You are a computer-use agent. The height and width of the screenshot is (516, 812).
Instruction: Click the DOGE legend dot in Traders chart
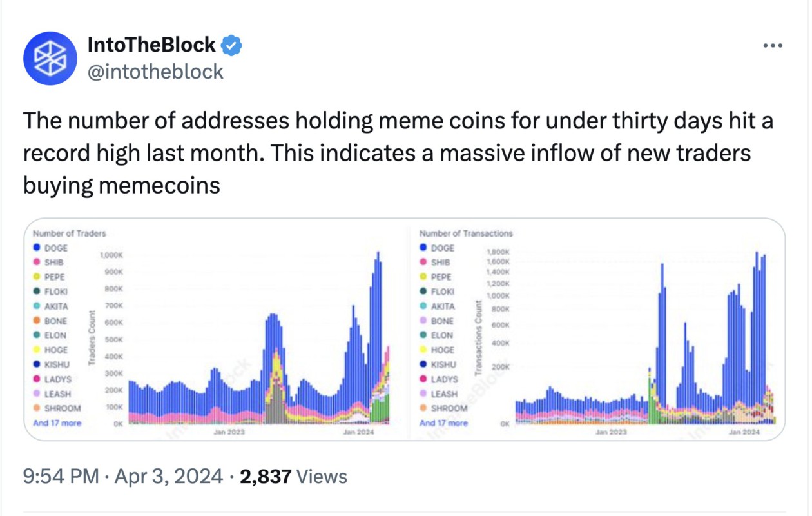click(35, 248)
